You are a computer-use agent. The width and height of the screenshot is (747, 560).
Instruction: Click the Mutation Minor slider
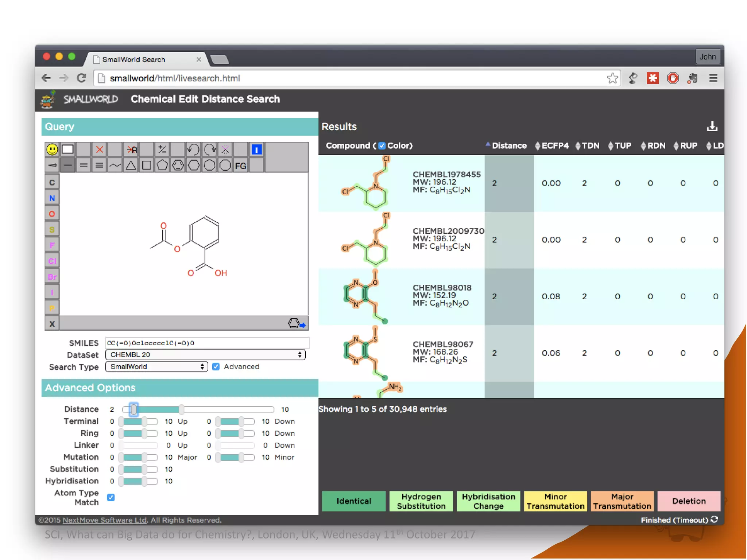[235, 457]
